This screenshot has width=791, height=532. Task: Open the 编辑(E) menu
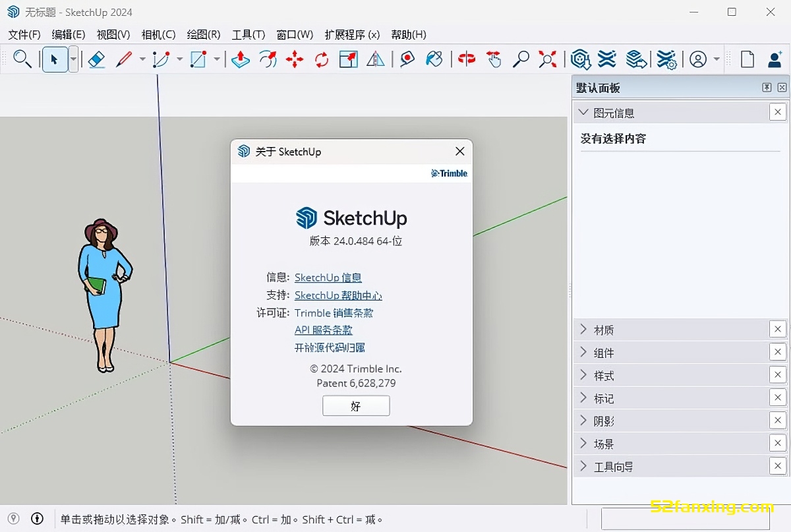(x=69, y=34)
